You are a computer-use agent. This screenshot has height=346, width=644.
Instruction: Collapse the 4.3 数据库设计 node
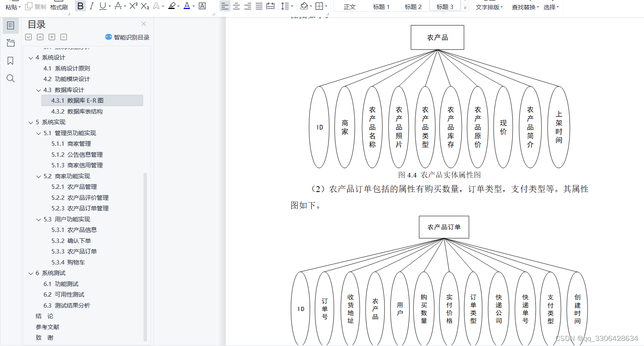[x=38, y=91]
